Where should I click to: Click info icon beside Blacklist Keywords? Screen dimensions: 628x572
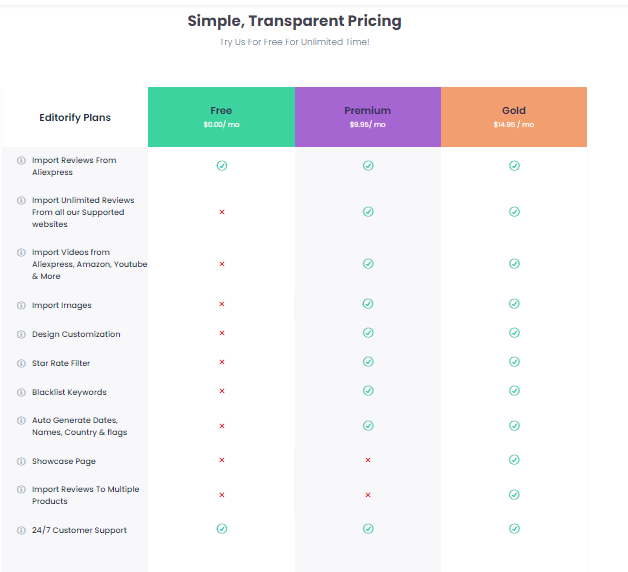coord(21,392)
